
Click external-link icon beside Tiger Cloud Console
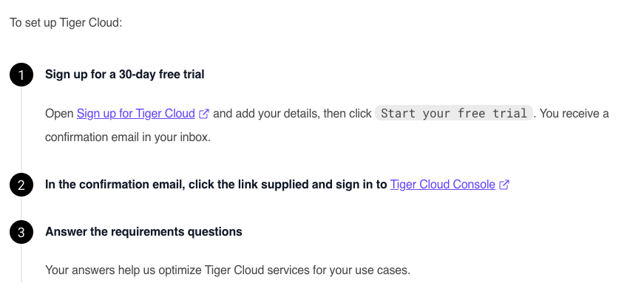504,185
